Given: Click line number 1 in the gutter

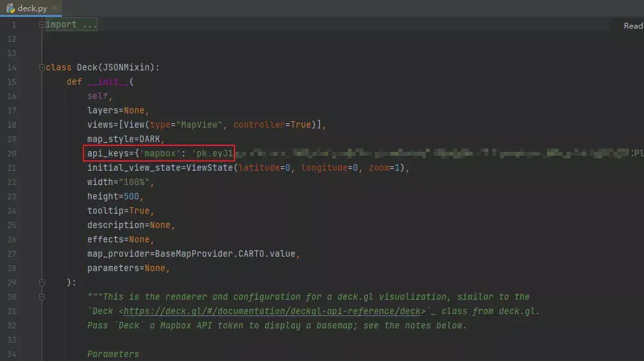Looking at the screenshot, I should pyautogui.click(x=14, y=25).
